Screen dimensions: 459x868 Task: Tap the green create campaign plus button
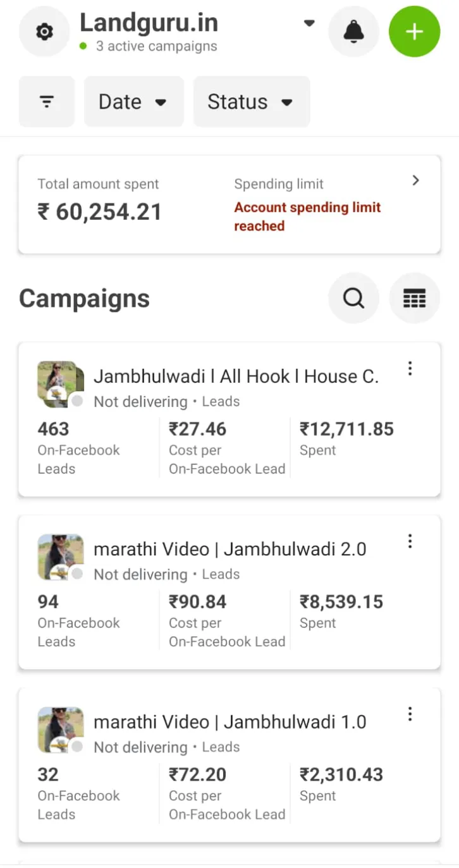[x=414, y=32]
